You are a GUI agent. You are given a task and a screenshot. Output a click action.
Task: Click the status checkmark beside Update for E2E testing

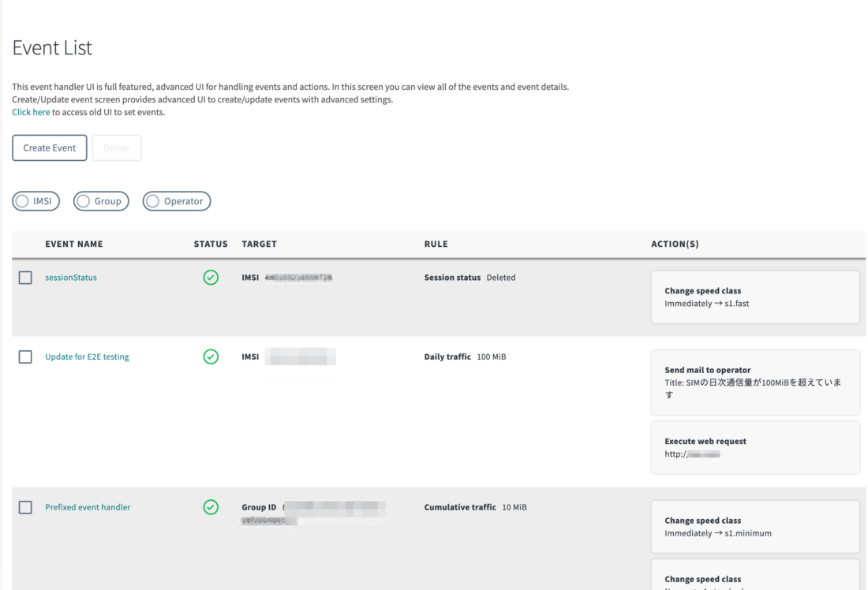click(211, 357)
